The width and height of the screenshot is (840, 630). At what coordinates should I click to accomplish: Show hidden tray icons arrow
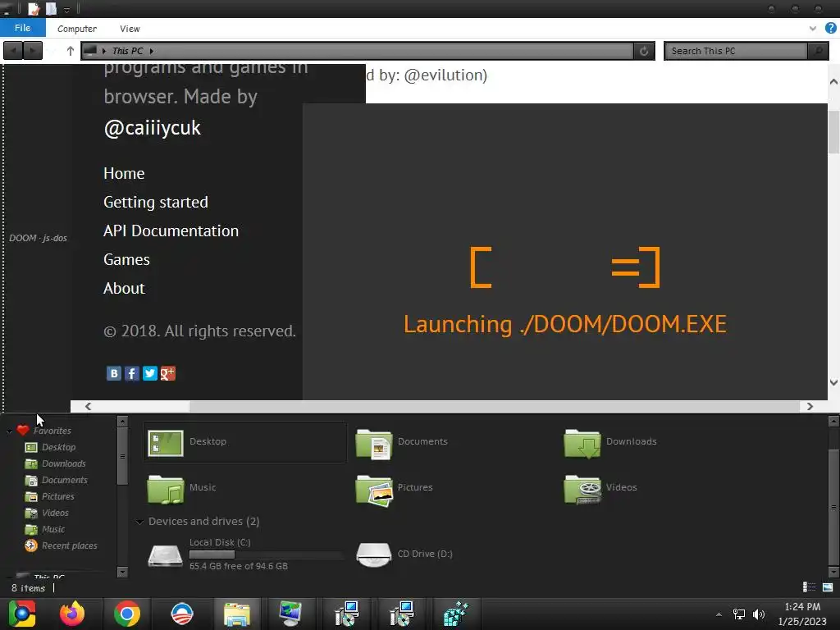coord(719,614)
